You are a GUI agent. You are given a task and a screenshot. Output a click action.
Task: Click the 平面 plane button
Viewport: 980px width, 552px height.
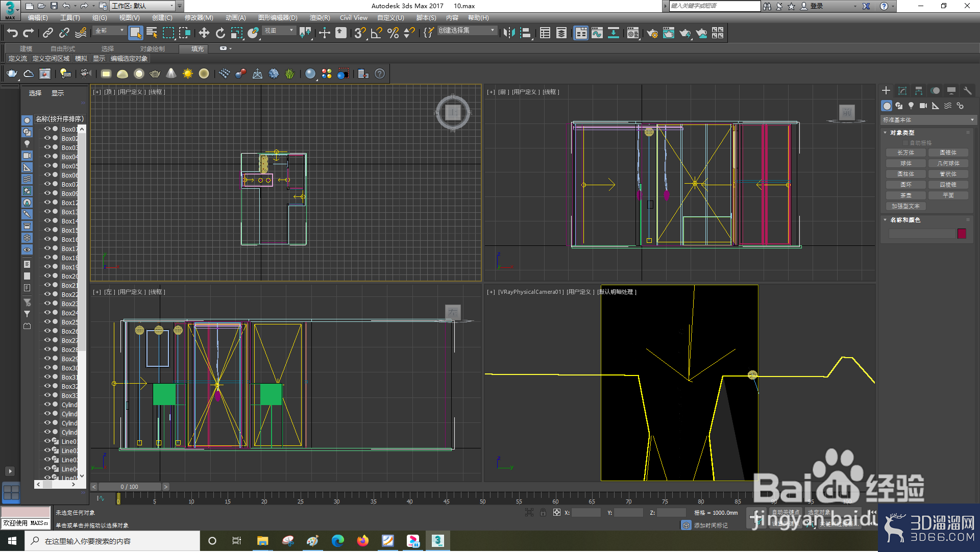click(948, 195)
